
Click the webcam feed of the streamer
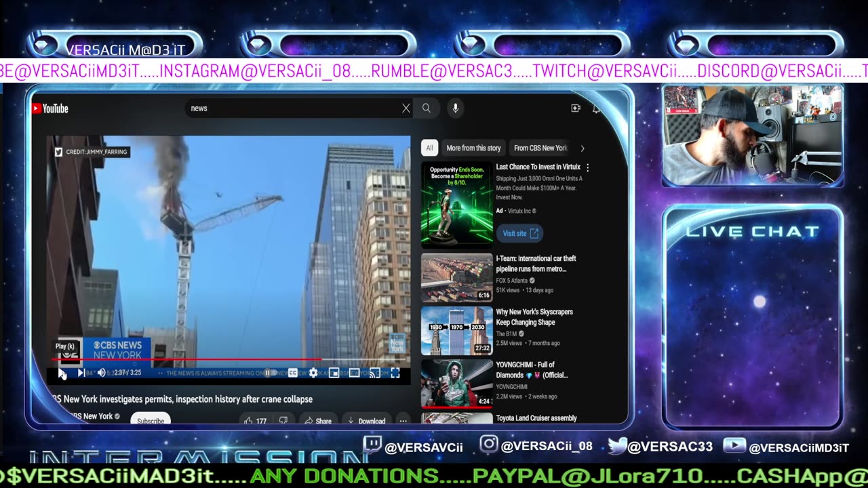pyautogui.click(x=753, y=136)
